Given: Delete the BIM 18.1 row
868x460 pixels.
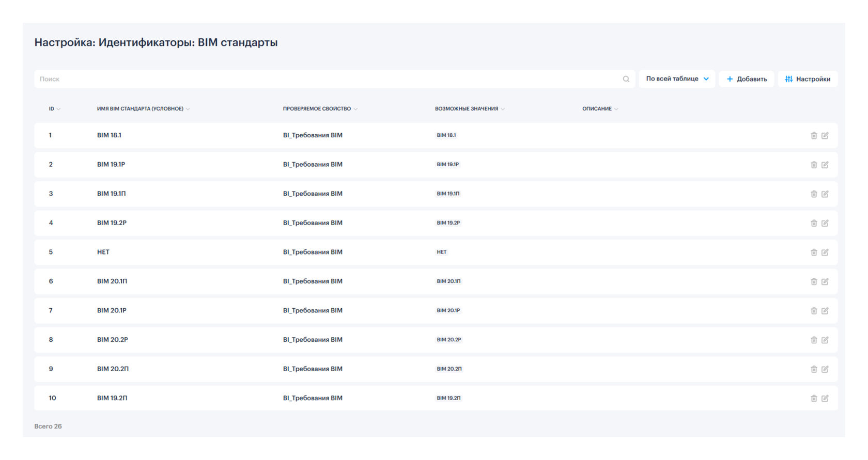Looking at the screenshot, I should [x=814, y=136].
